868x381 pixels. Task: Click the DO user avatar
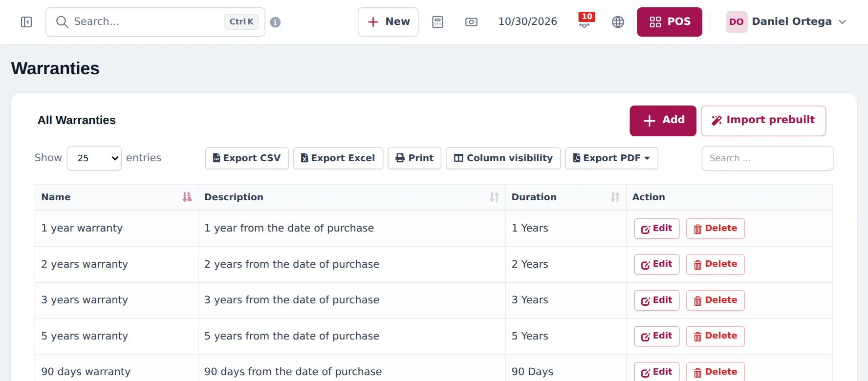[x=736, y=22]
